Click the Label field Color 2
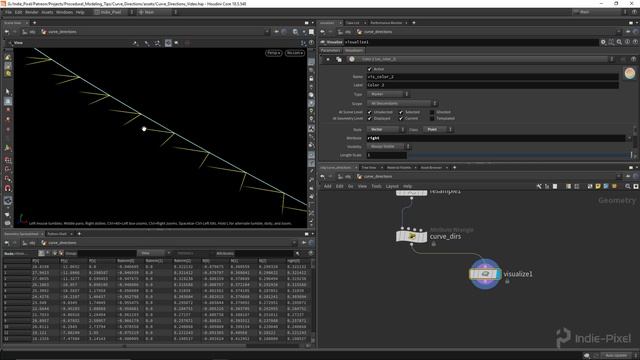The height and width of the screenshot is (360, 640). [x=492, y=85]
